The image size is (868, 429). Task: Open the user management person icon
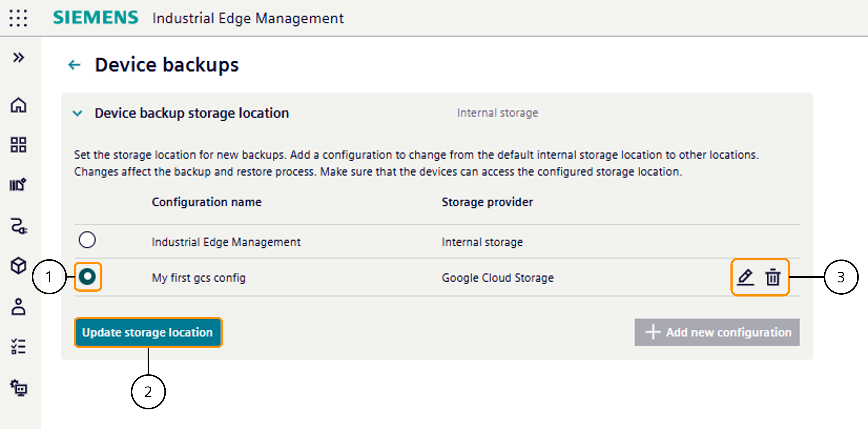coord(19,306)
